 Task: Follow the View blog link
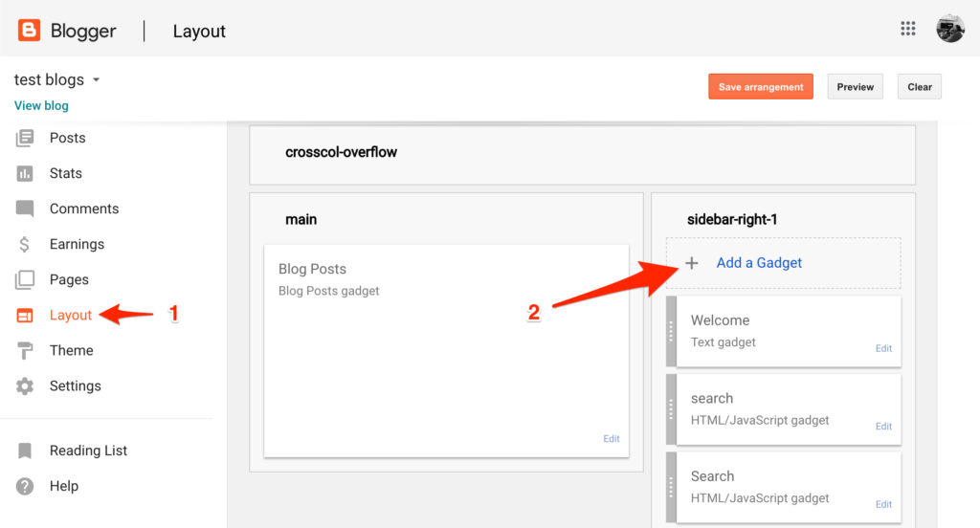tap(41, 105)
